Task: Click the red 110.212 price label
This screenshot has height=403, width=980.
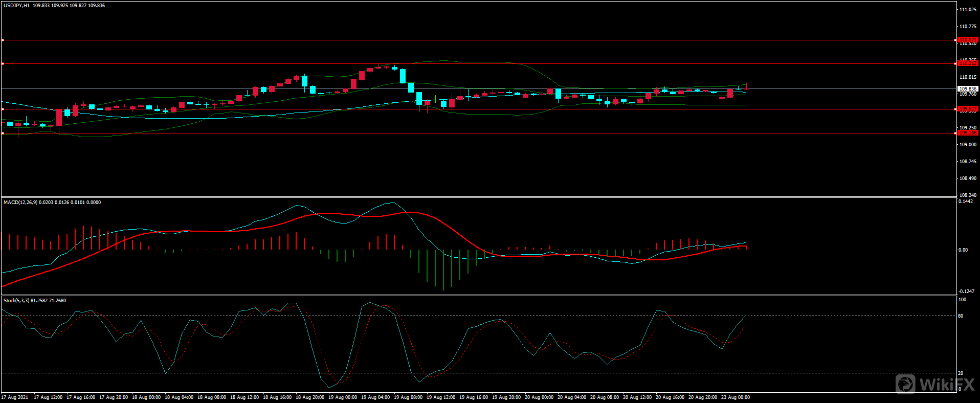Action: tap(967, 63)
